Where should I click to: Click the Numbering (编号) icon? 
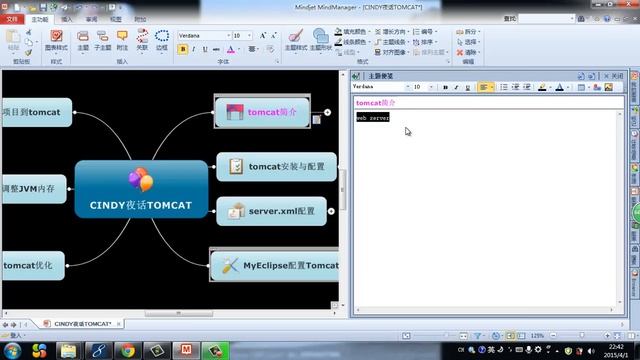point(416,31)
